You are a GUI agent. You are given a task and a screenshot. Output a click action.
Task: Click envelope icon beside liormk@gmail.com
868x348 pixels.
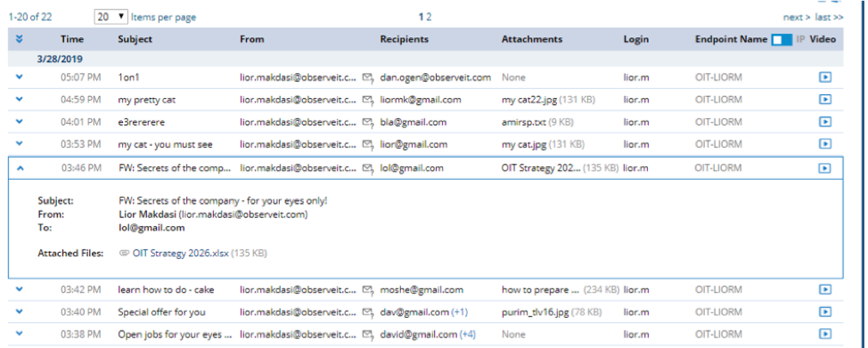point(367,101)
